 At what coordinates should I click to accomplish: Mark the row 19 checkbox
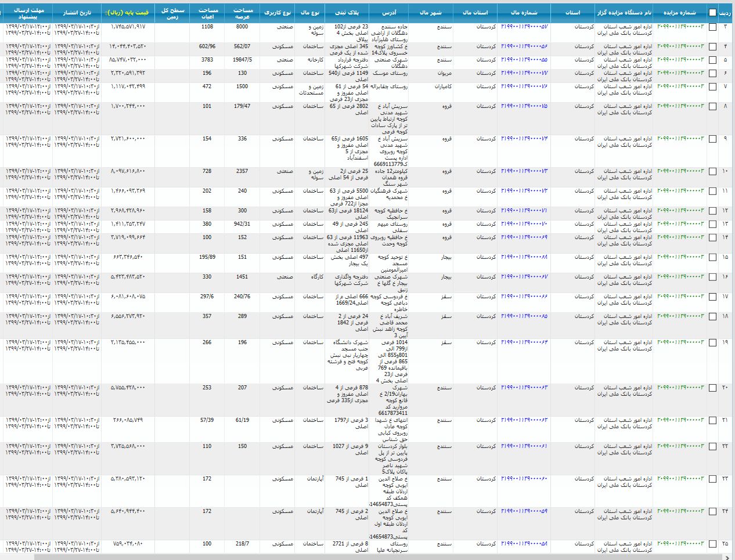712,343
